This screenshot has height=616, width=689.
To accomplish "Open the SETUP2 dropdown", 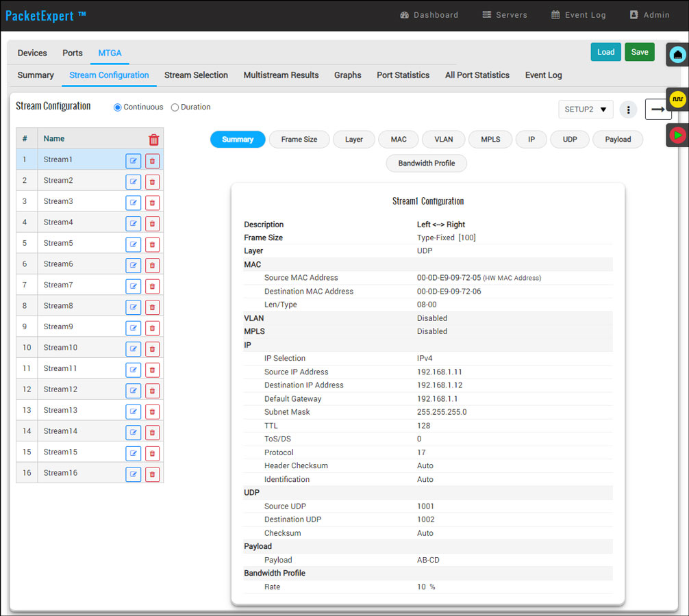I will pos(586,110).
